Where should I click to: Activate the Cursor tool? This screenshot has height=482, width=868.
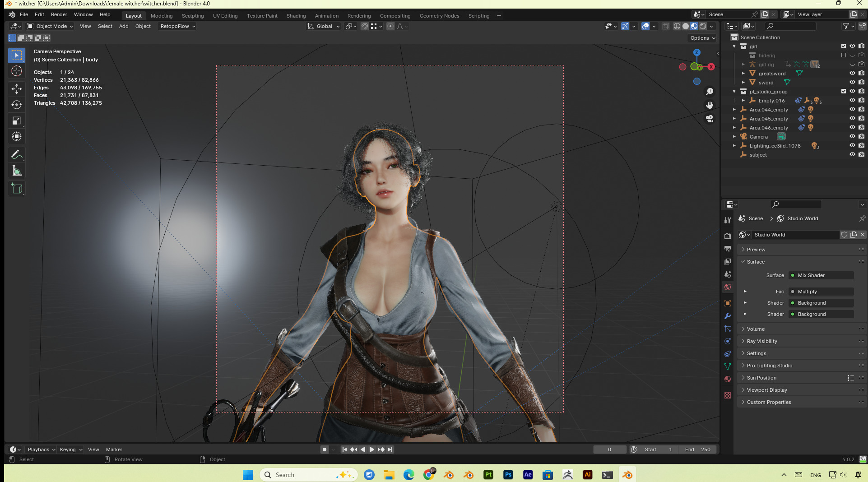(x=17, y=71)
